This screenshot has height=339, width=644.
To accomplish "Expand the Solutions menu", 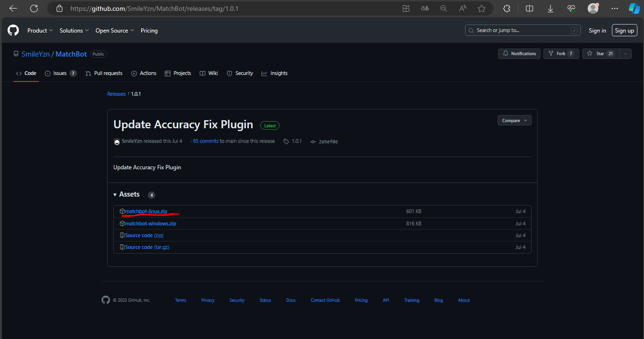I will (x=74, y=31).
